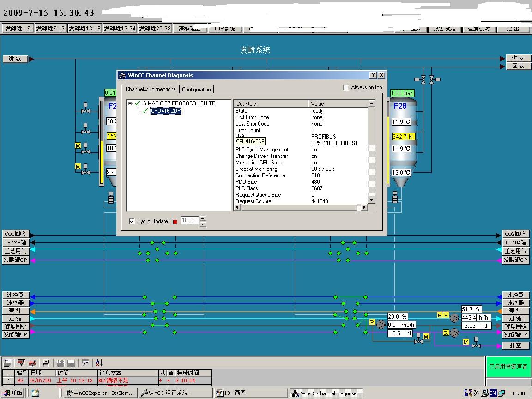
Task: Enable the Always on top checkbox
Action: tap(346, 88)
